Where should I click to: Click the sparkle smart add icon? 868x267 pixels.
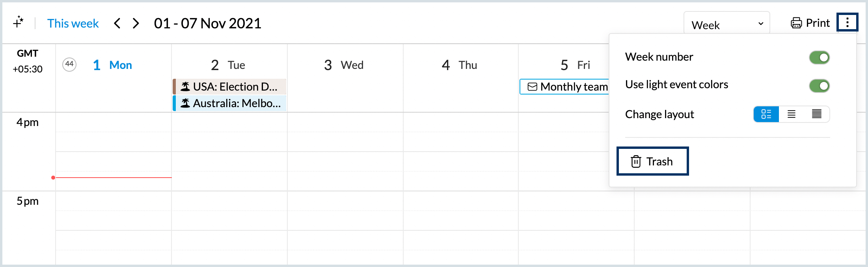pyautogui.click(x=18, y=22)
